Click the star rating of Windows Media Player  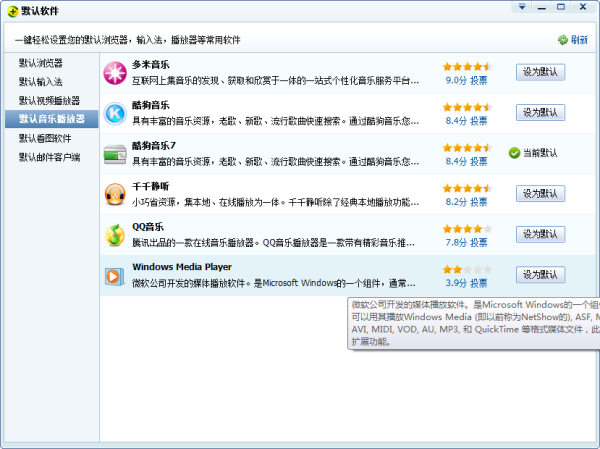click(x=467, y=269)
